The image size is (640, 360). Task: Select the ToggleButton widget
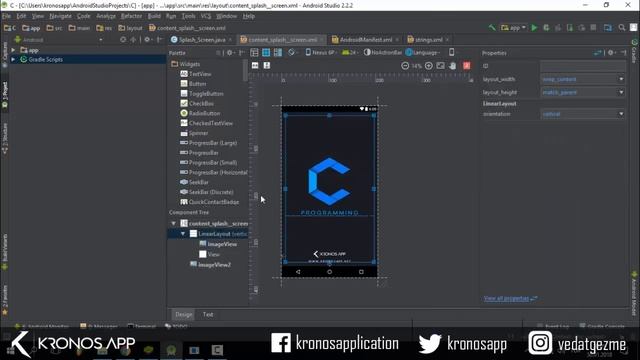pos(202,93)
